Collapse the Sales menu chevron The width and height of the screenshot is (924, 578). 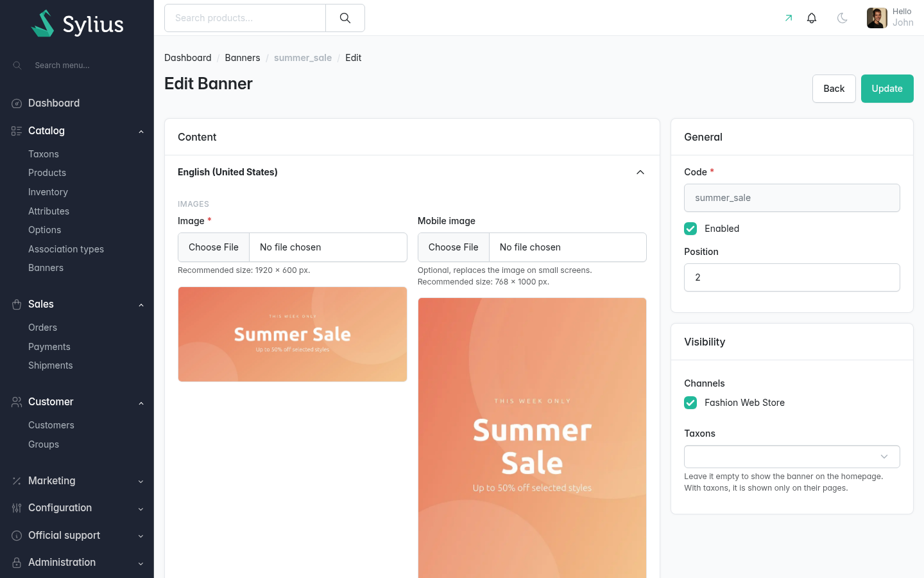tap(141, 305)
